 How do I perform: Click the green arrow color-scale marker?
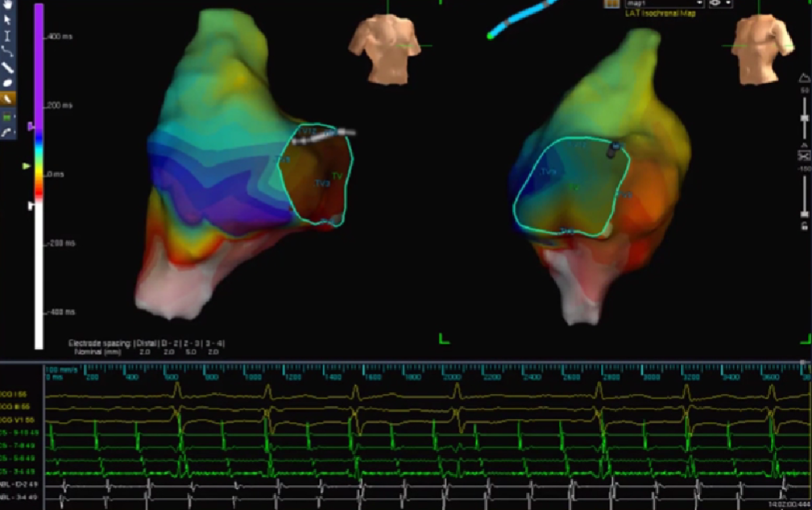tap(27, 166)
